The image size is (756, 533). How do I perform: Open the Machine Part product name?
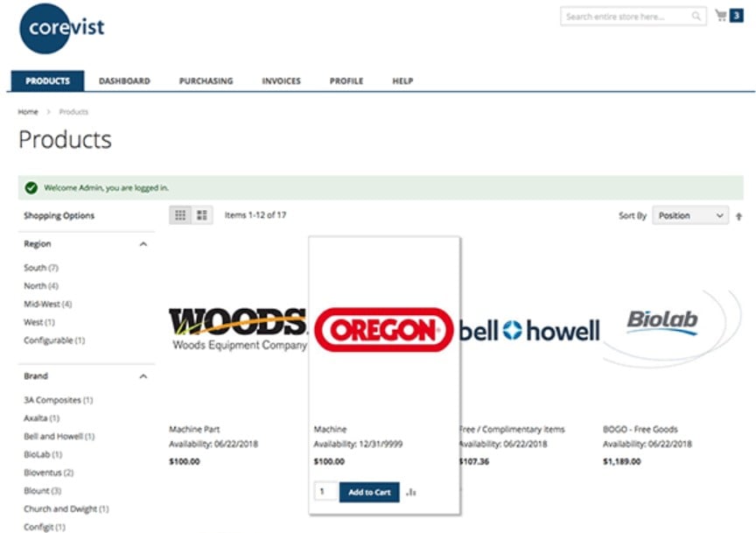click(x=194, y=430)
